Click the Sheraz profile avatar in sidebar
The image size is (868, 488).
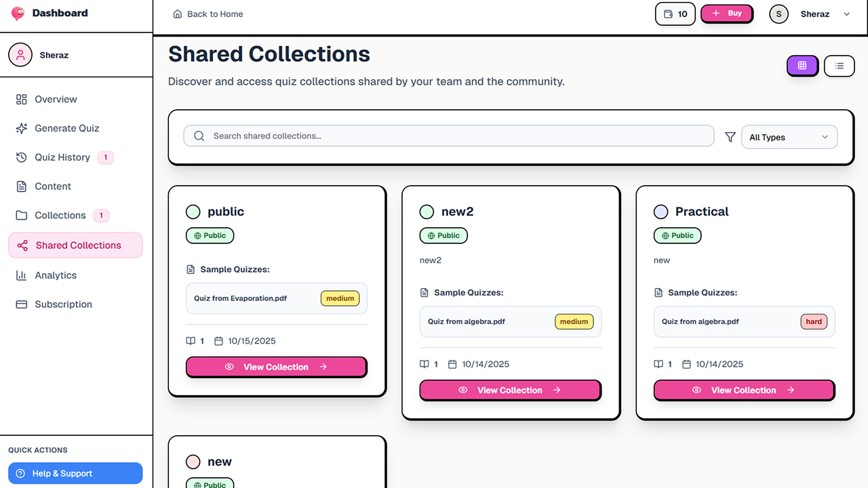[20, 55]
